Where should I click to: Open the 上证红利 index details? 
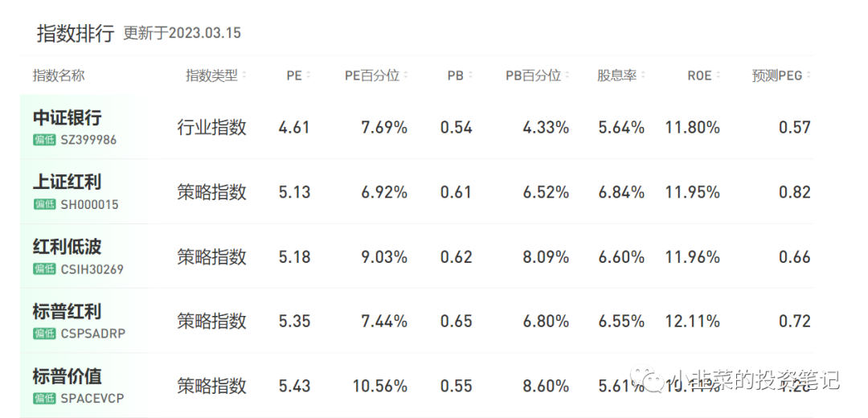pyautogui.click(x=68, y=182)
